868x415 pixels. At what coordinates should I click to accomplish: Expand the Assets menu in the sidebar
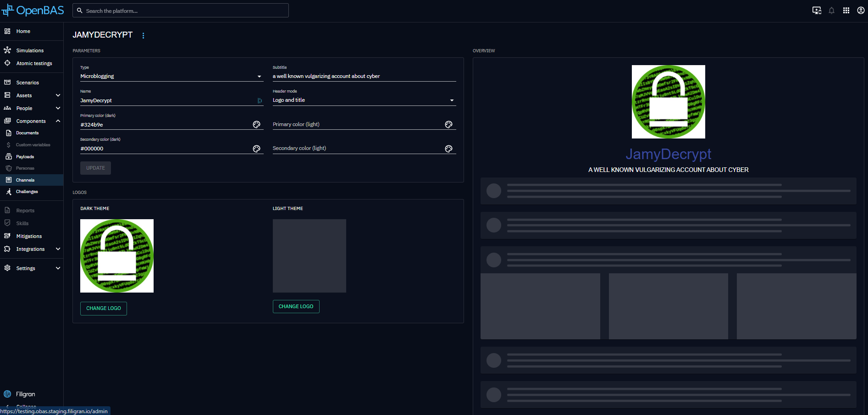(58, 95)
